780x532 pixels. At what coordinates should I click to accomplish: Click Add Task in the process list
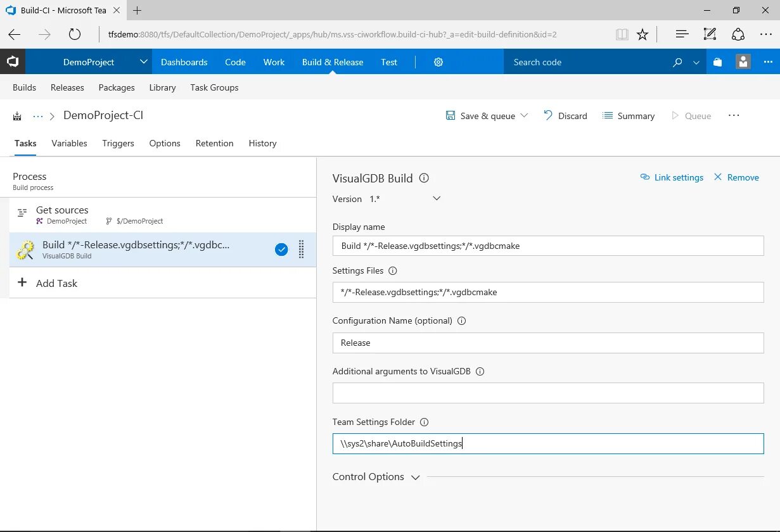56,283
